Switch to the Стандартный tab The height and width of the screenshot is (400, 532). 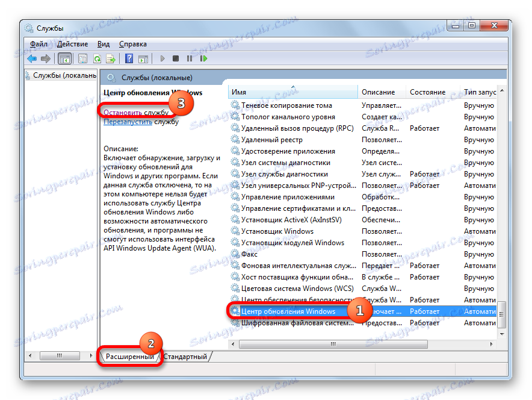185,357
